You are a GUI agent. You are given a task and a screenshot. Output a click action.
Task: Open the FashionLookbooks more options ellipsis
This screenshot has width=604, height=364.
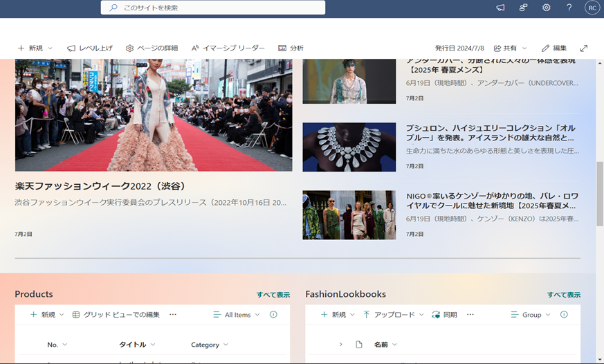point(470,315)
